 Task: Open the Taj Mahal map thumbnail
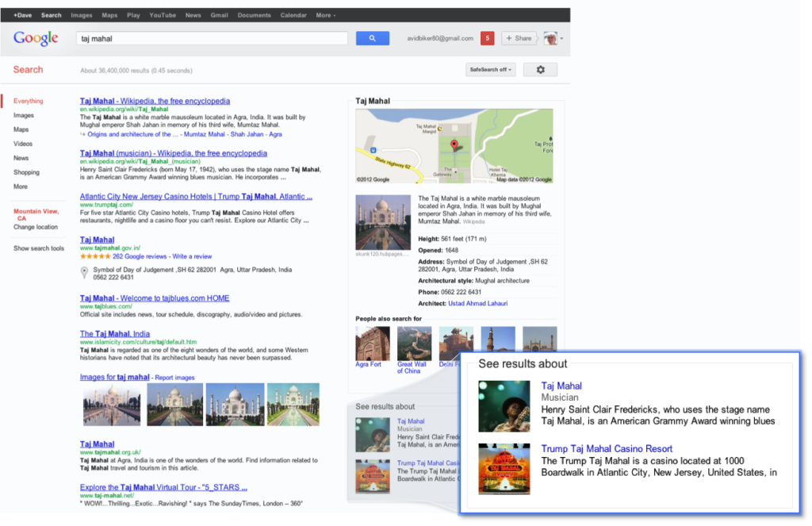point(454,146)
